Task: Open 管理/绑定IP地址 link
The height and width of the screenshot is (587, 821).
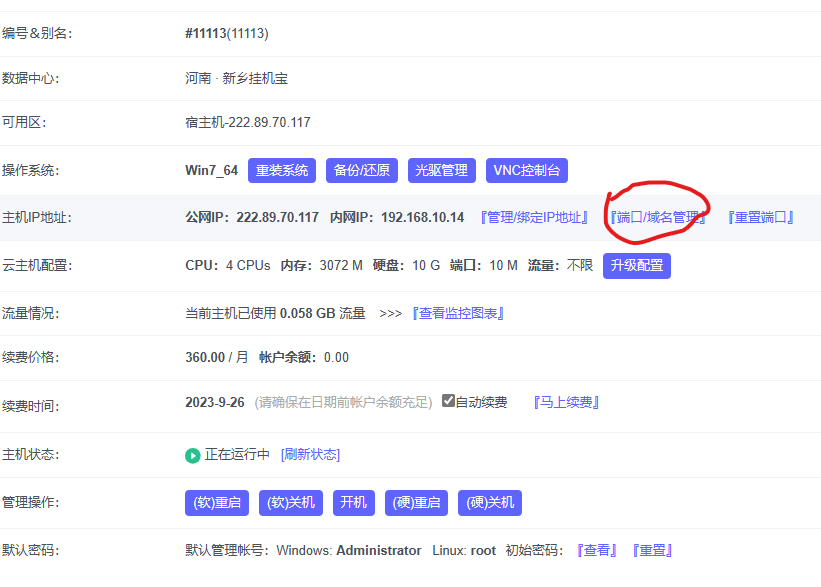Action: tap(535, 217)
